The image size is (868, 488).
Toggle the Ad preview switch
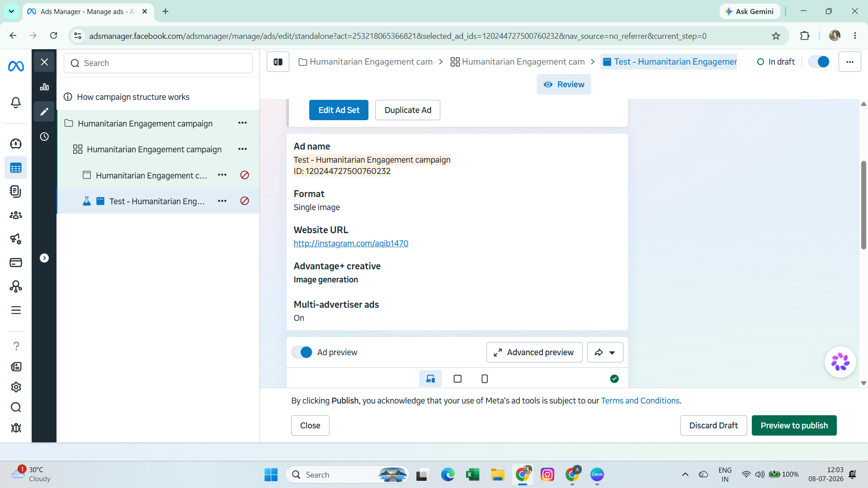tap(302, 352)
